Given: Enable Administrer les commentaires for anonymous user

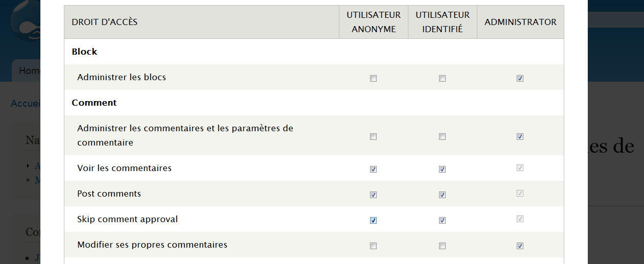Looking at the screenshot, I should tap(373, 137).
